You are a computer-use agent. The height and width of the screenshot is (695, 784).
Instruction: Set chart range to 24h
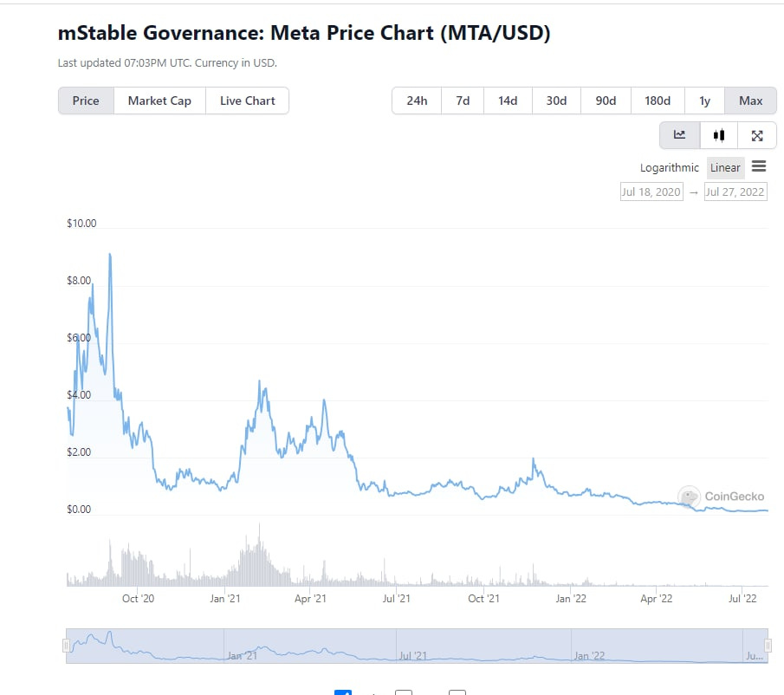pyautogui.click(x=417, y=101)
